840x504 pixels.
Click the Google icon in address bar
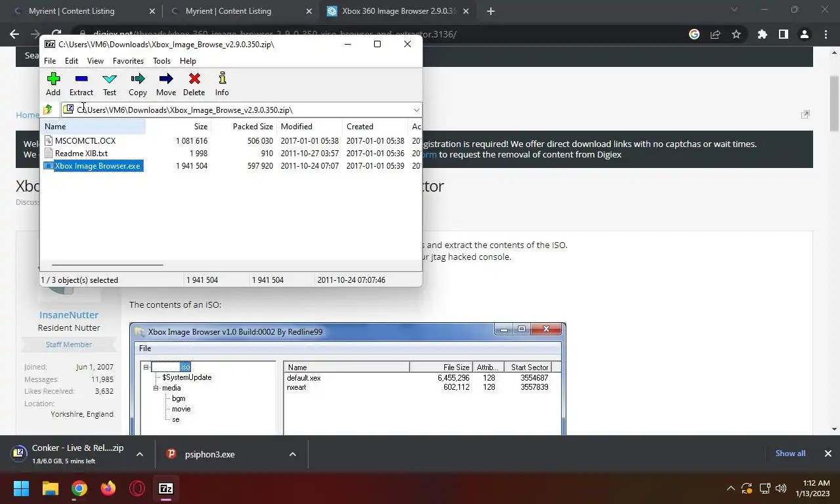tap(694, 34)
